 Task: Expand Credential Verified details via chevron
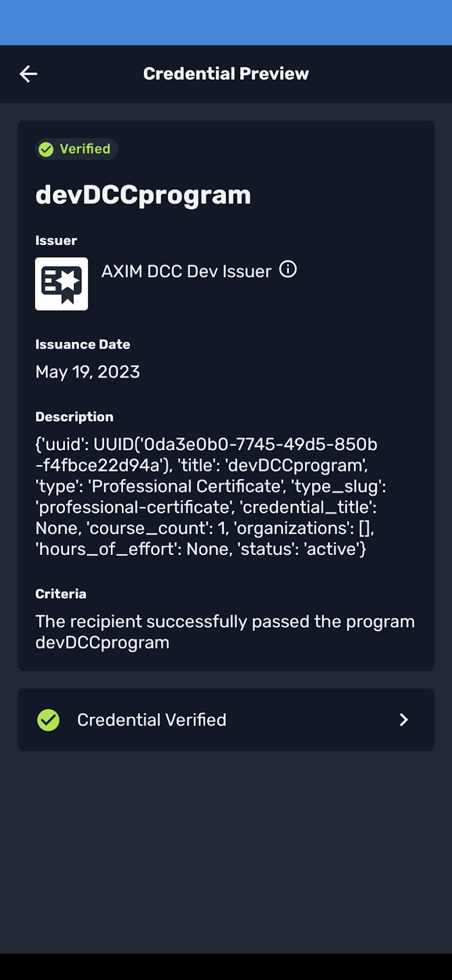click(x=404, y=720)
